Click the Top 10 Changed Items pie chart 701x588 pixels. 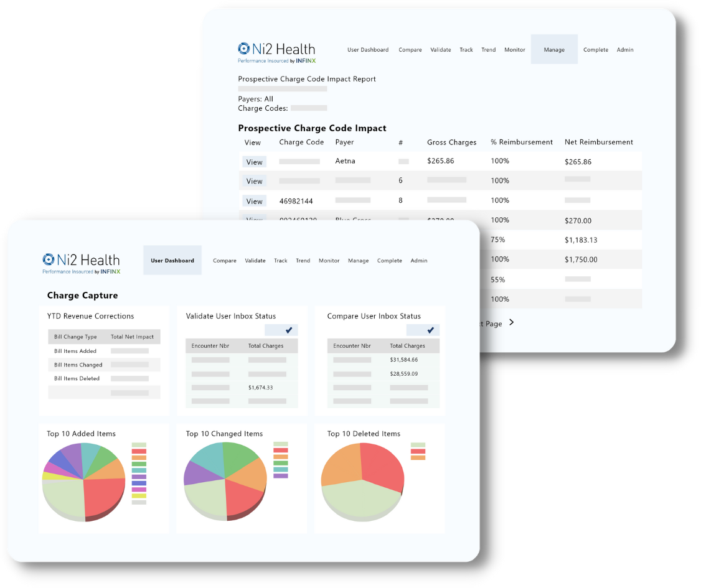tap(225, 481)
